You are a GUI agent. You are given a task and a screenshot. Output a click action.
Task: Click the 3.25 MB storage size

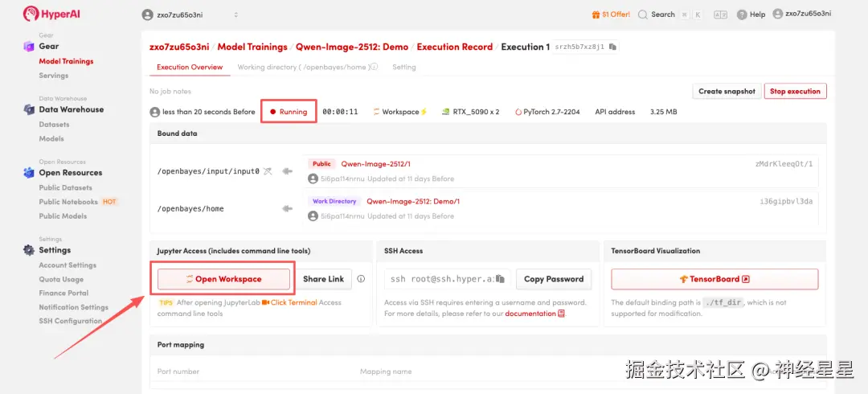[x=663, y=112]
